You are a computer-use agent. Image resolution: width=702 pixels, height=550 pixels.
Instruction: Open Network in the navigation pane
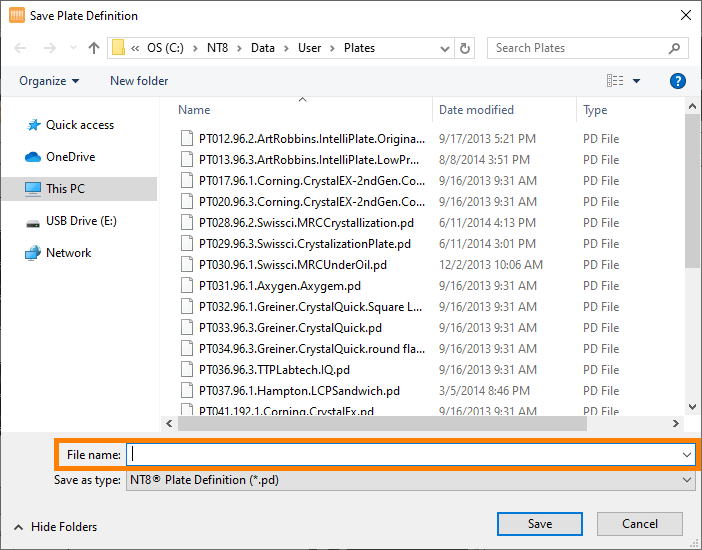pyautogui.click(x=68, y=253)
